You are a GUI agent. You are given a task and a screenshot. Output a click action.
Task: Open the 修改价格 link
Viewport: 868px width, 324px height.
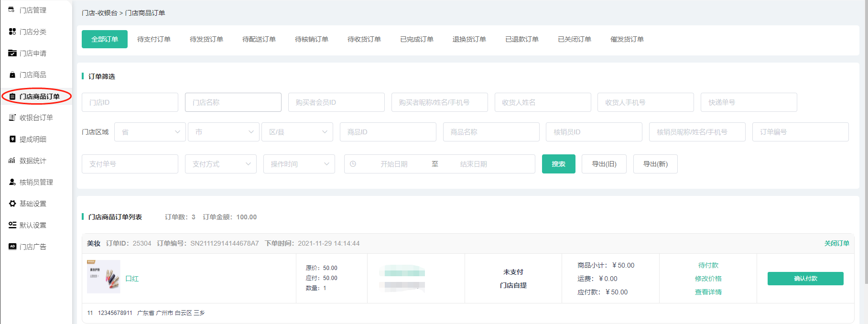coord(708,279)
